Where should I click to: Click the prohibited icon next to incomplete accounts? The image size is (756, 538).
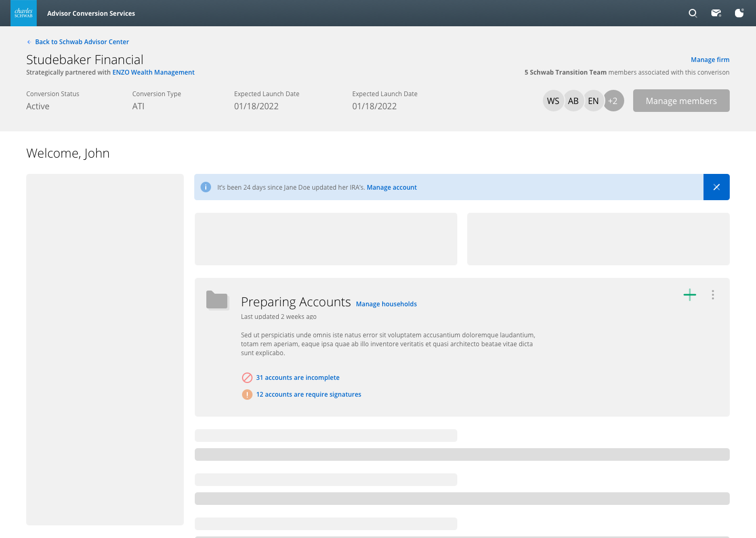[x=247, y=377]
